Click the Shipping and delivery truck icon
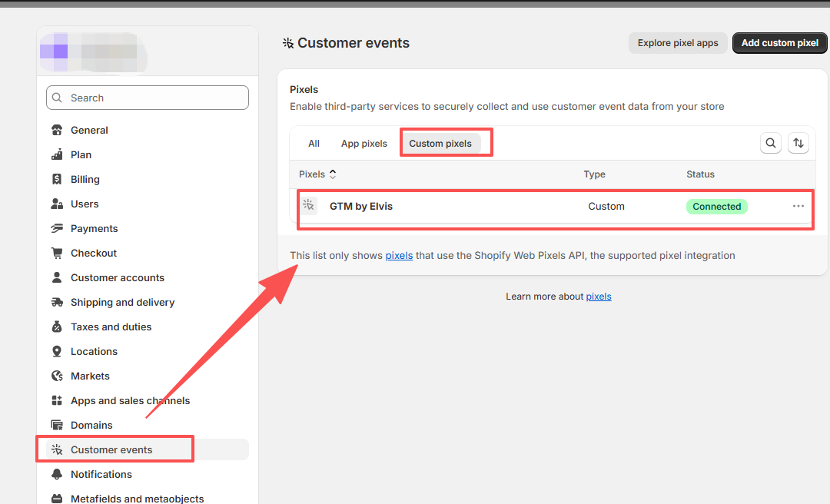This screenshot has width=830, height=504. pos(57,302)
